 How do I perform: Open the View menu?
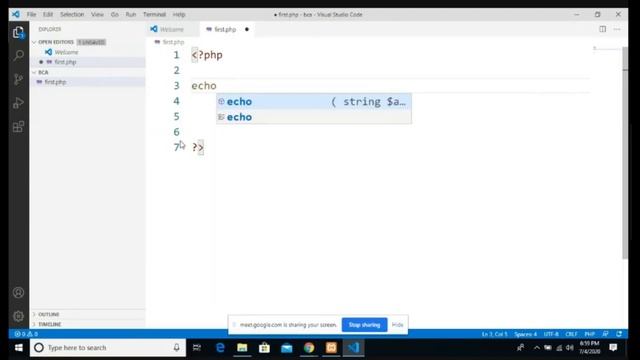tap(97, 14)
